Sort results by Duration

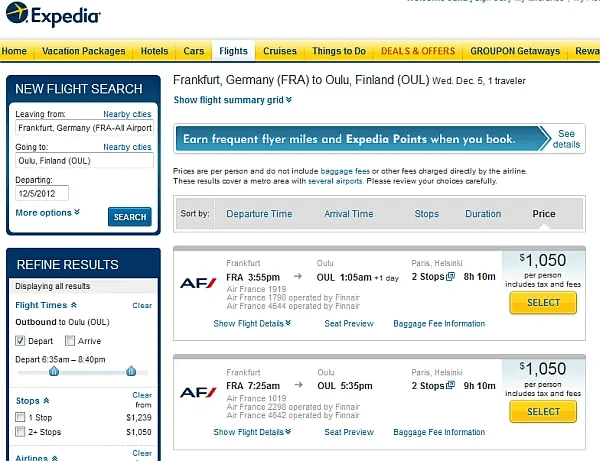[x=483, y=214]
